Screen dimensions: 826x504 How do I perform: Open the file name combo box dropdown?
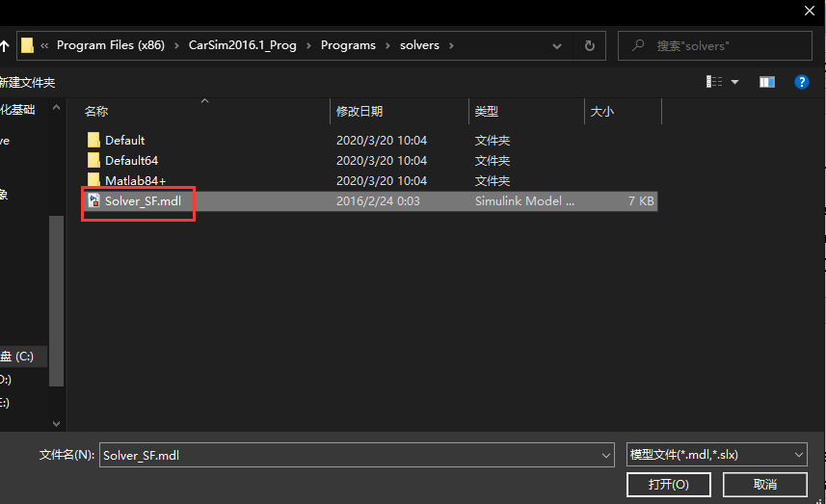click(606, 455)
